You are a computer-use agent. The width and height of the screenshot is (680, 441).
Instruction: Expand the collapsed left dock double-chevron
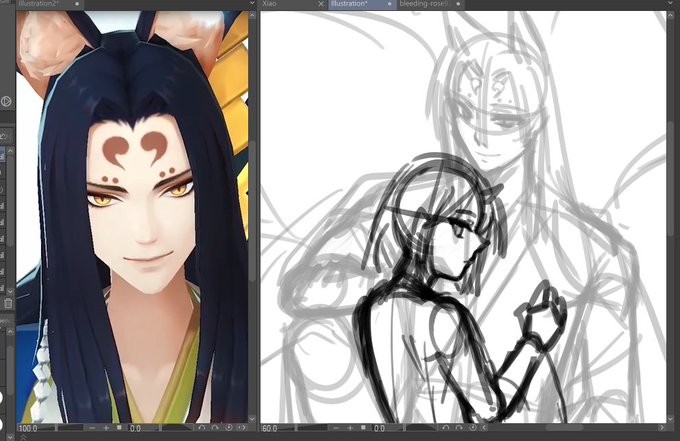click(24, 437)
